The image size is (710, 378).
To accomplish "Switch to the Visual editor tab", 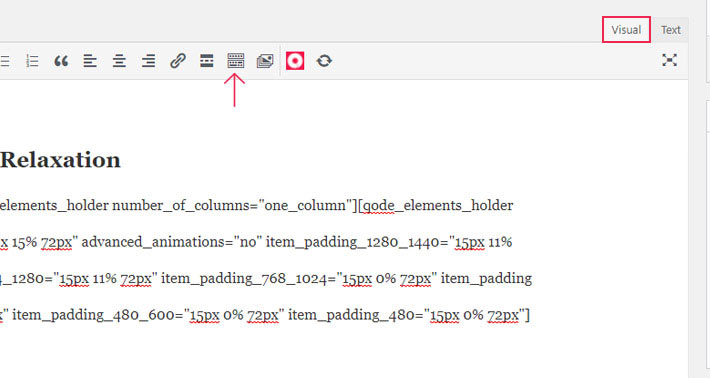I will [x=626, y=30].
